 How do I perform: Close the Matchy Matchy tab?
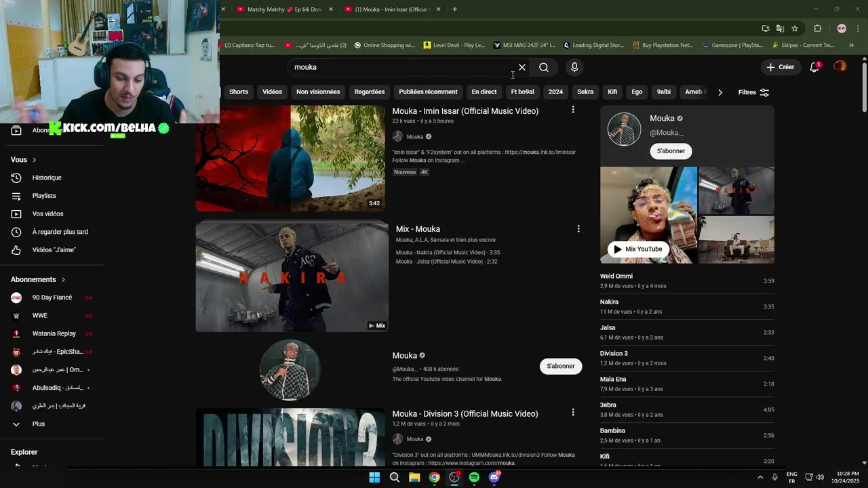tap(331, 9)
